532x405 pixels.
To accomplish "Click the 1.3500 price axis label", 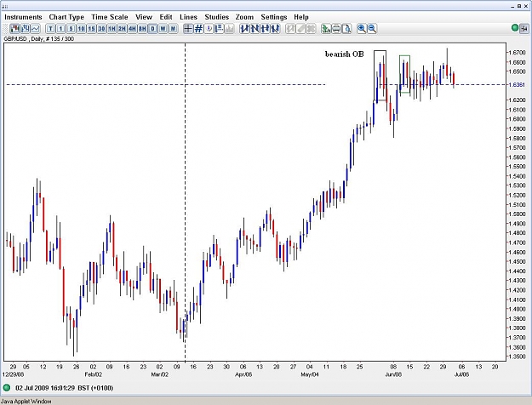I will click(517, 357).
